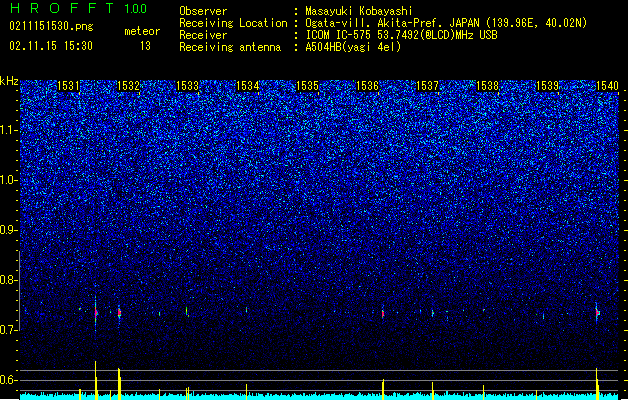Viewport: 629px width, 400px height.
Task: Click the red meteor echo just before 1540
Action: point(597,313)
